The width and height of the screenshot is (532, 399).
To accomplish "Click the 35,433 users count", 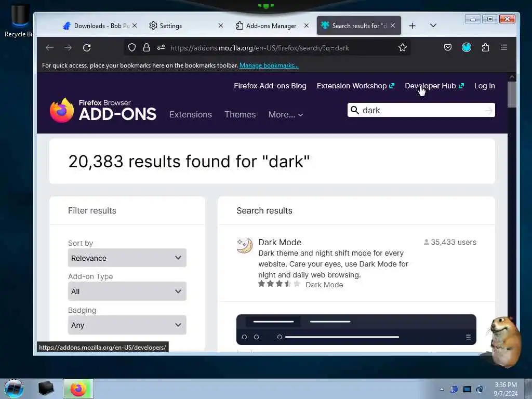I will pyautogui.click(x=450, y=242).
